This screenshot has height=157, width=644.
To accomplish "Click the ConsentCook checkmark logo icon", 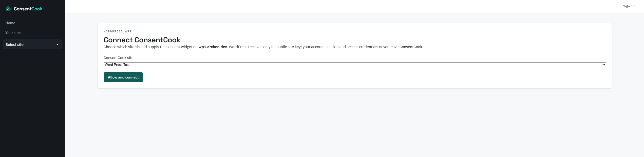I will 8,9.
